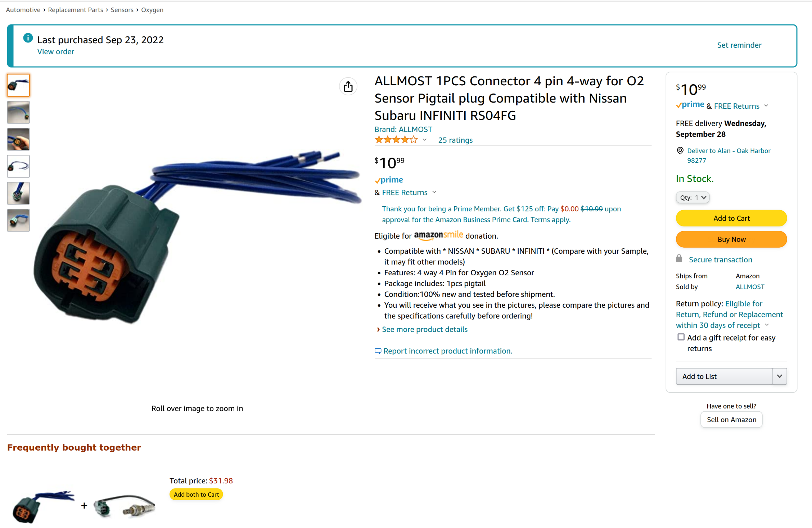
Task: Check the gift receipt checkbox
Action: [681, 337]
